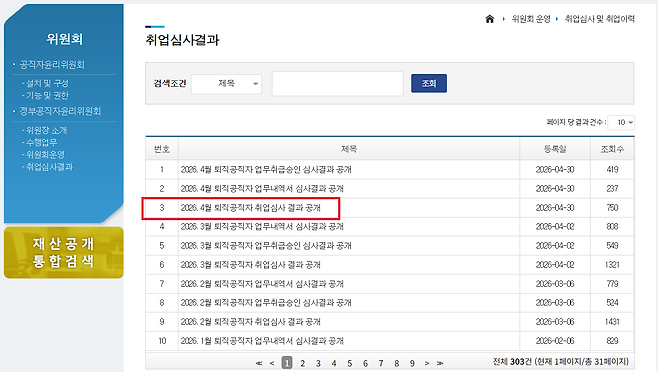Click the 위원회 sidebar title
Viewport: 658px width, 372px height.
(64, 39)
